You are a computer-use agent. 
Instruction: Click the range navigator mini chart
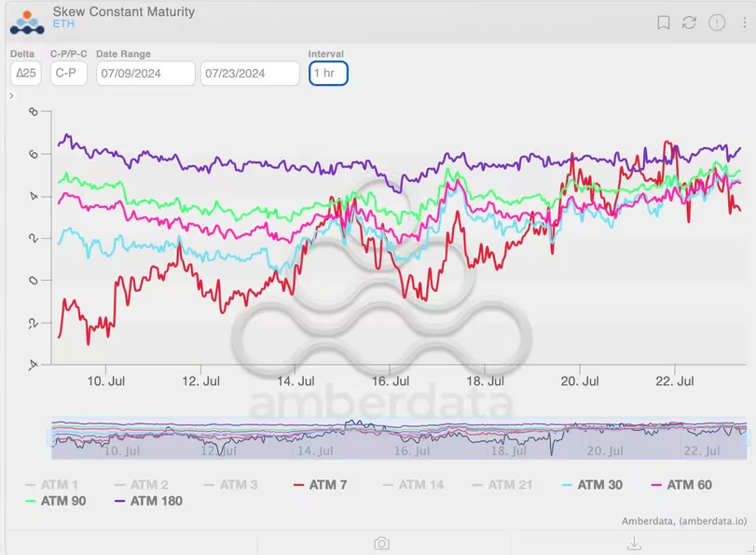[399, 438]
